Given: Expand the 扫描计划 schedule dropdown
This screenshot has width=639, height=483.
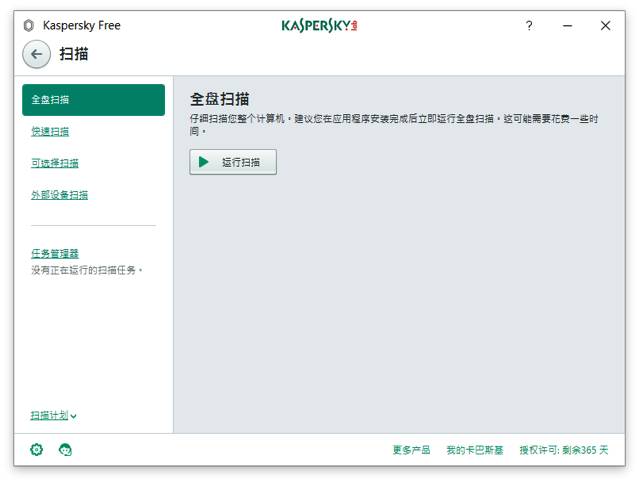Looking at the screenshot, I should pos(53,415).
